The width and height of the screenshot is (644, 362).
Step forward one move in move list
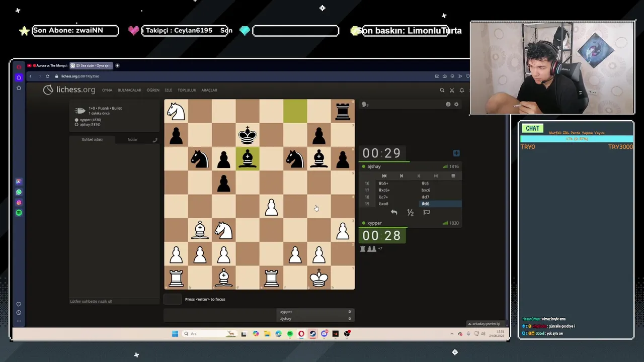[x=419, y=176]
